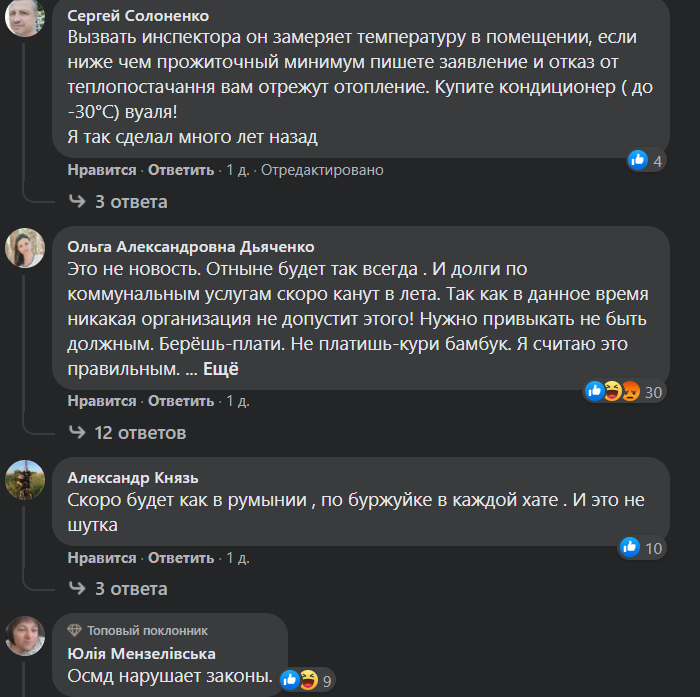Open Сергей Солоненко's profile picture

click(25, 17)
